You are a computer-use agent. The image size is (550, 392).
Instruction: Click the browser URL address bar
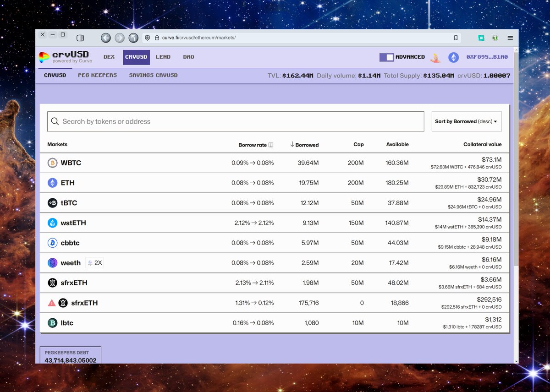tap(302, 38)
